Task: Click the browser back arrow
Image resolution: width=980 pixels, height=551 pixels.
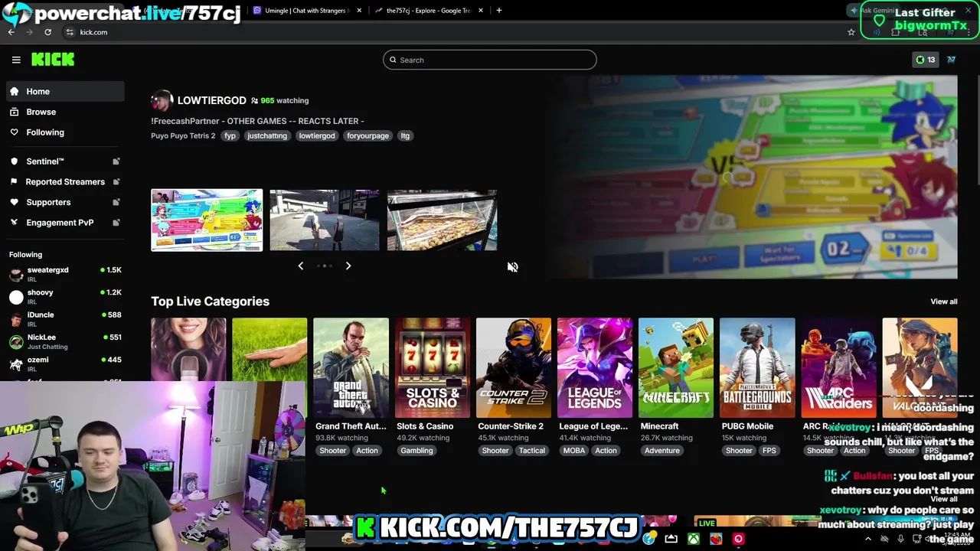Action: coord(11,32)
